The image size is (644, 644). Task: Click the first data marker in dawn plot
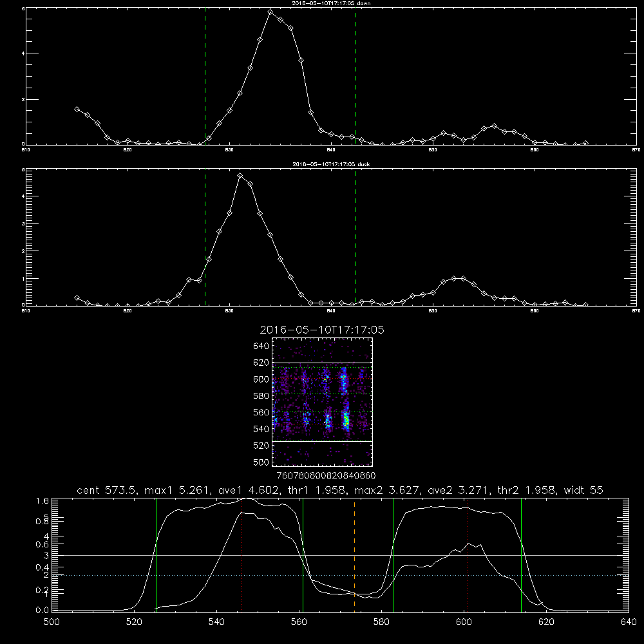click(x=77, y=109)
